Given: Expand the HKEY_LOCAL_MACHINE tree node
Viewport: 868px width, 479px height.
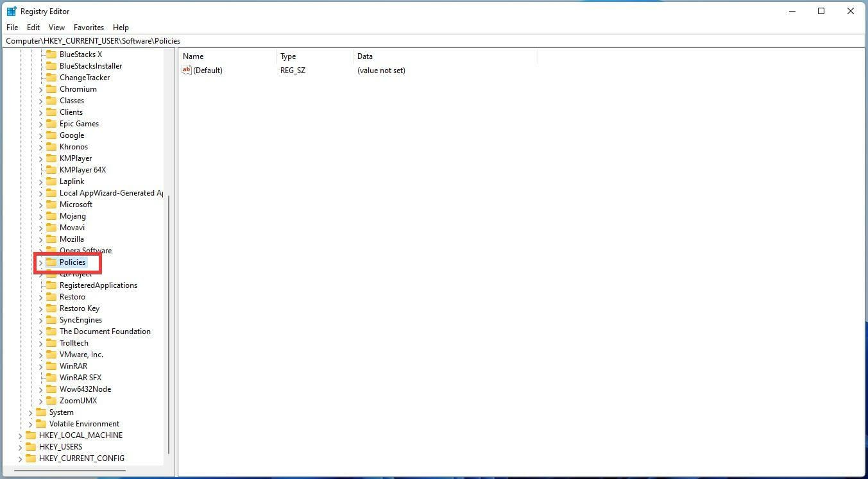Looking at the screenshot, I should coord(21,435).
